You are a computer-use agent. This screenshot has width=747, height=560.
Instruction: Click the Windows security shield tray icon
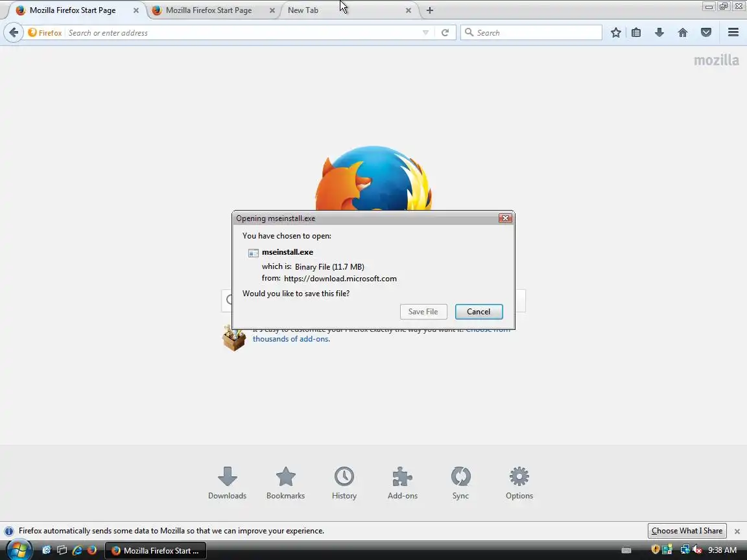coord(656,550)
